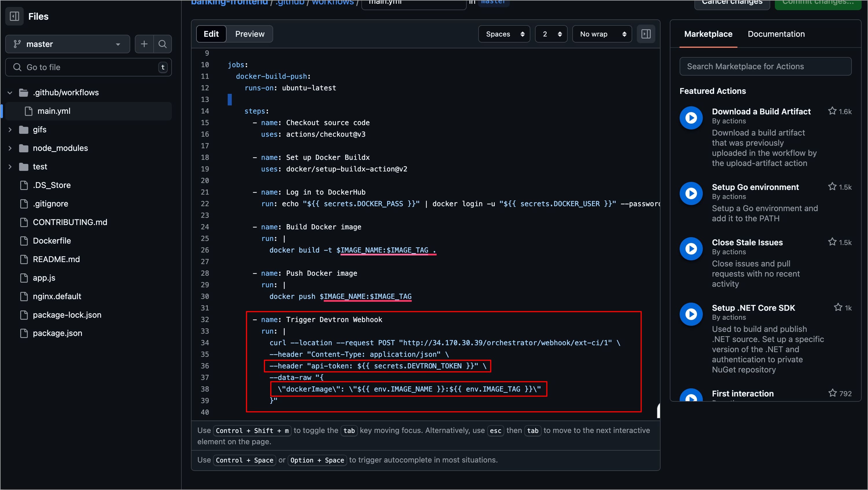
Task: Select the Edit mode toggle
Action: (211, 34)
